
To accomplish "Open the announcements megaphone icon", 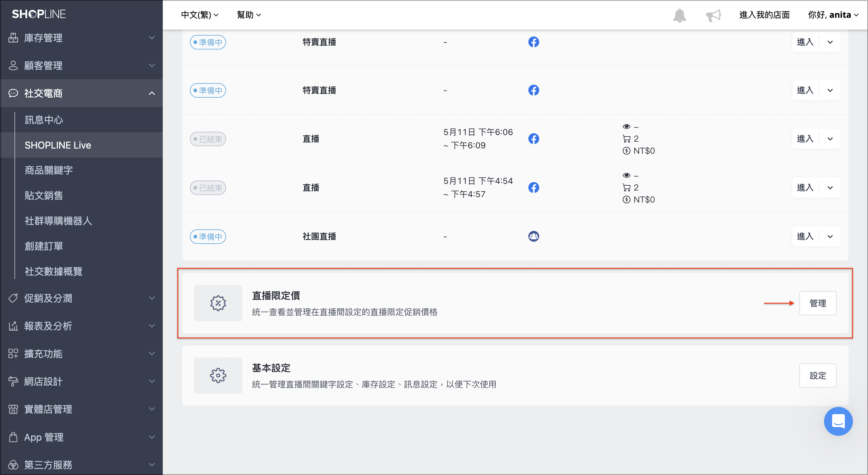I will 713,15.
